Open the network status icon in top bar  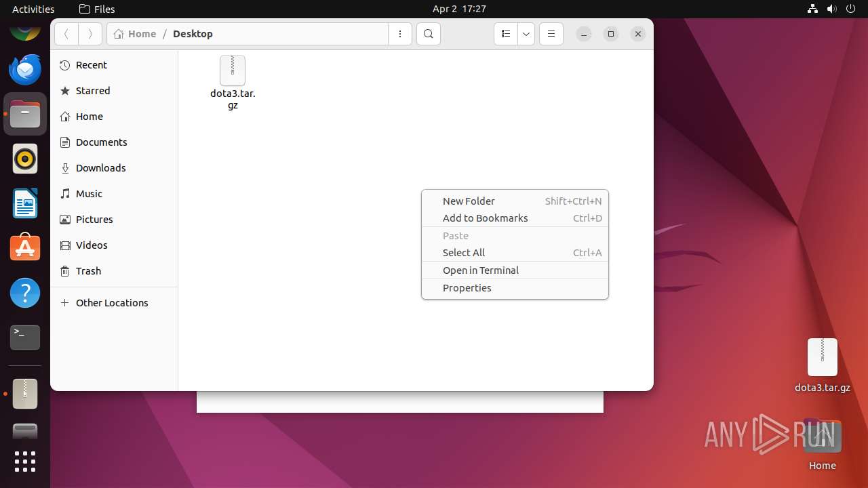[x=812, y=9]
